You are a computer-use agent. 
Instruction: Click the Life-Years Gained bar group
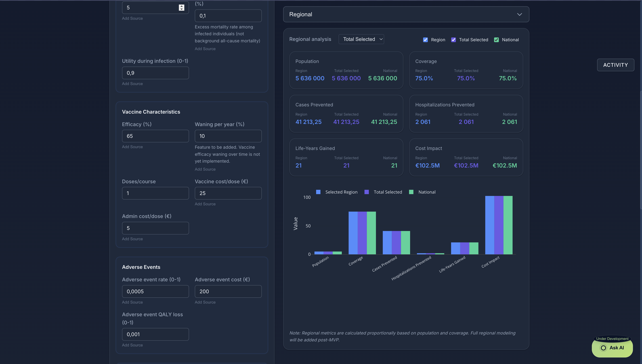465,248
